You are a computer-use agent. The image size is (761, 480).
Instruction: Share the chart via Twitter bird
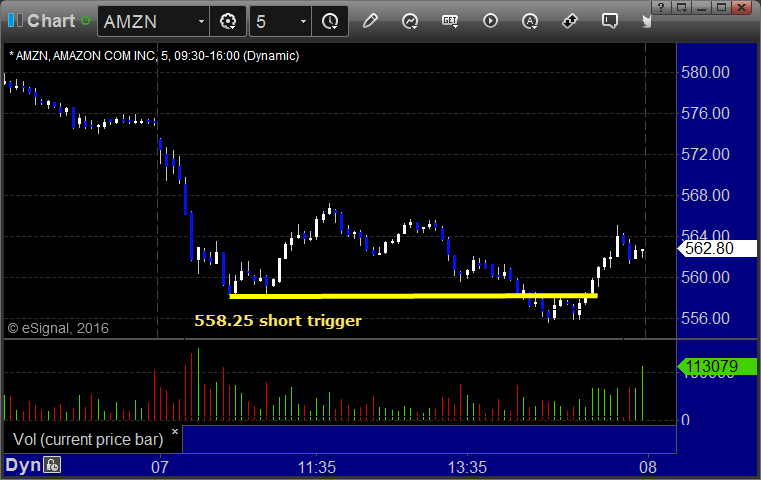coord(646,21)
